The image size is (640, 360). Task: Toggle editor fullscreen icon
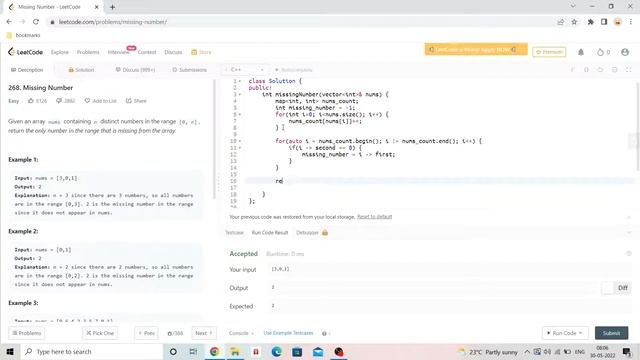(x=629, y=70)
